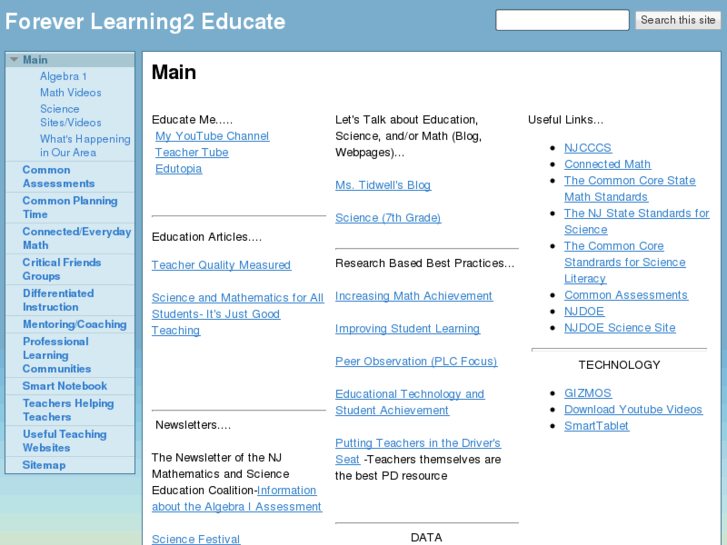727x545 pixels.
Task: Click Download Youtube Videos link
Action: pos(633,409)
